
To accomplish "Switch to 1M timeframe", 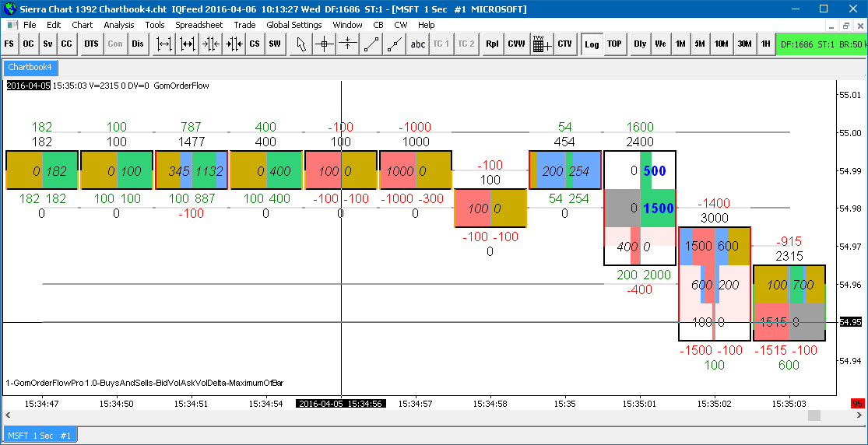I will pos(680,44).
